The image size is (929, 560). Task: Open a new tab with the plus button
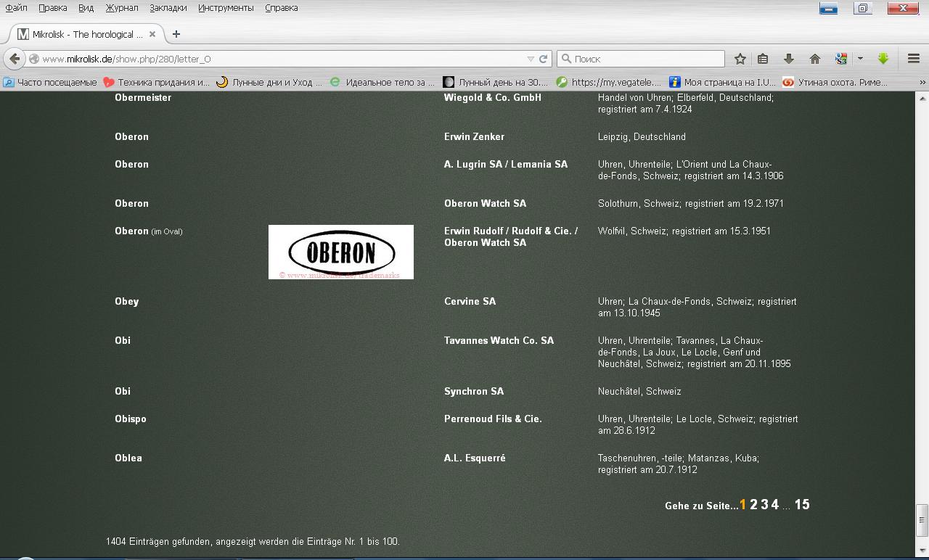[176, 34]
